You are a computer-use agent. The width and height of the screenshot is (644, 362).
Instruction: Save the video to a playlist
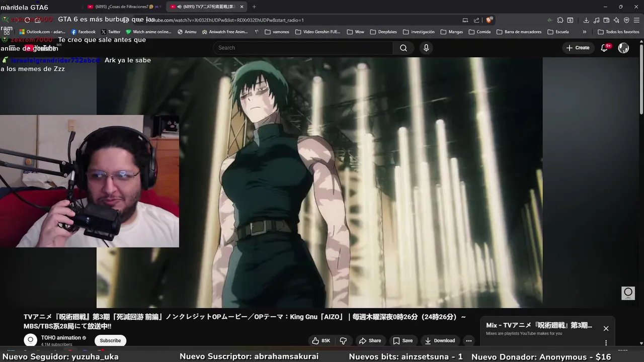tap(403, 340)
